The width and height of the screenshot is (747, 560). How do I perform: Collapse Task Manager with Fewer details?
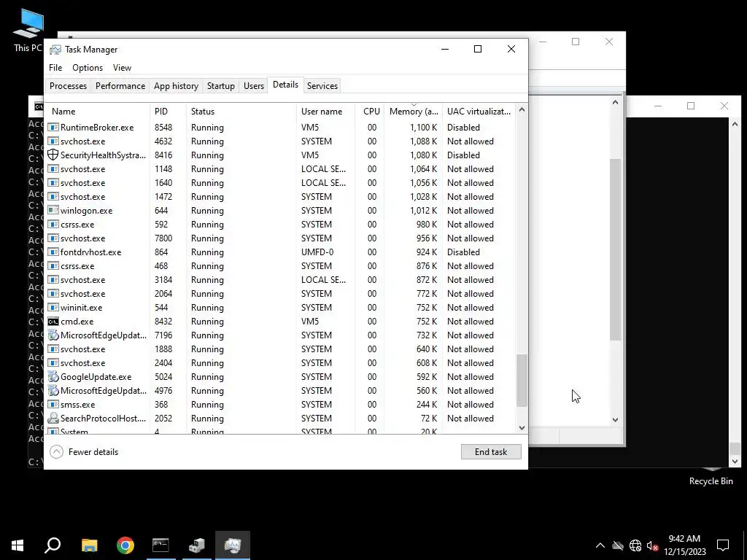(85, 452)
